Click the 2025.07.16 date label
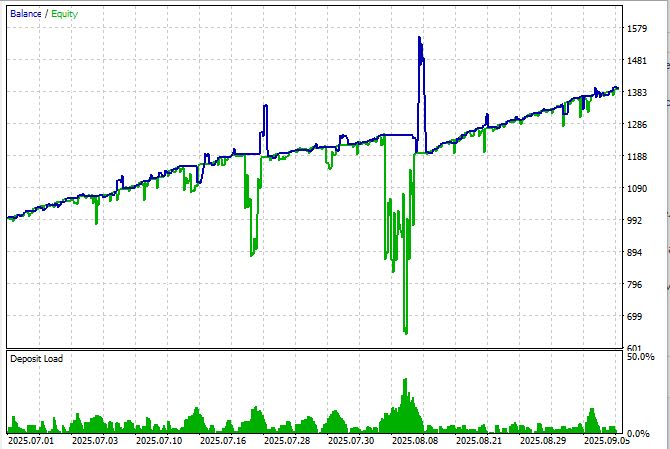Viewport: 670px width, 449px height. [x=223, y=440]
